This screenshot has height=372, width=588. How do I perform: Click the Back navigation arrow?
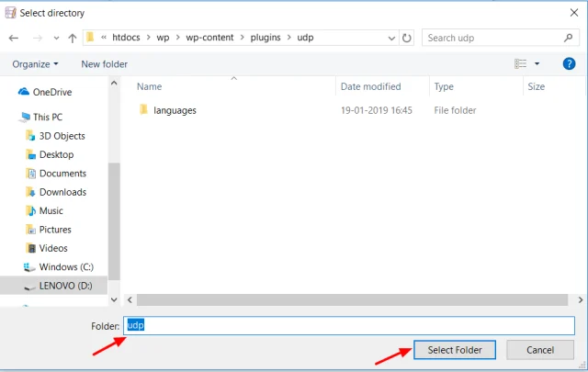[x=14, y=38]
